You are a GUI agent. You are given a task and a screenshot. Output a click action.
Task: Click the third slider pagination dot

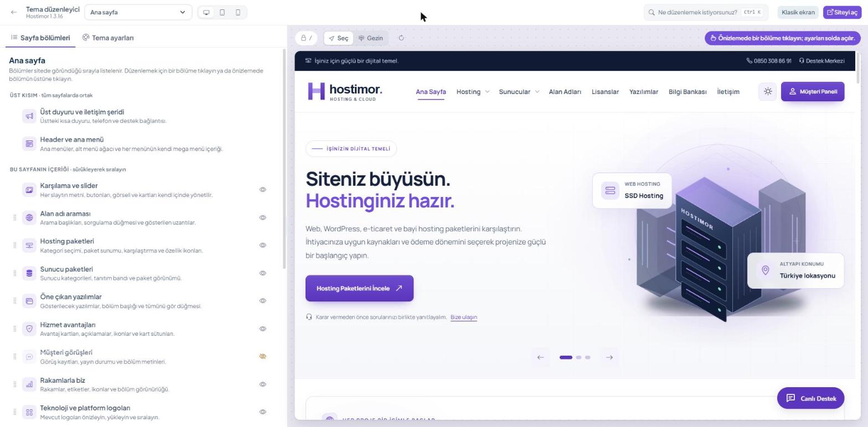pyautogui.click(x=588, y=357)
